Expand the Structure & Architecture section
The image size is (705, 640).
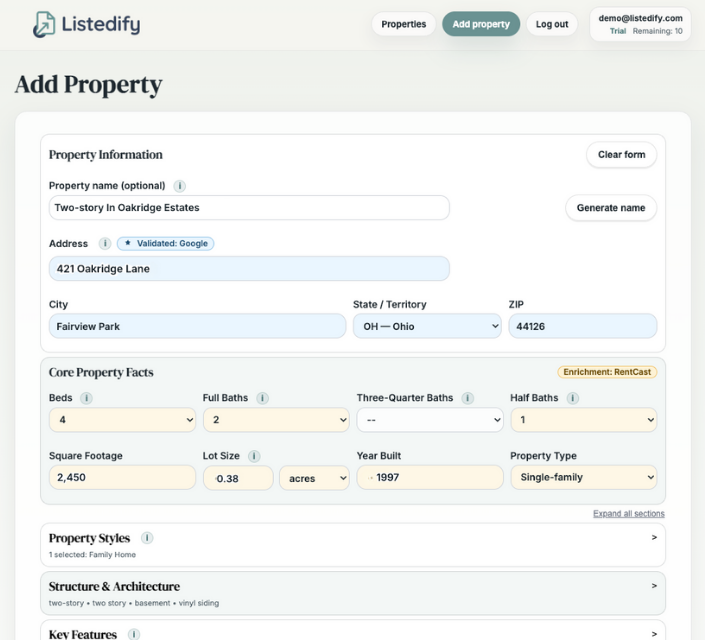tap(353, 593)
